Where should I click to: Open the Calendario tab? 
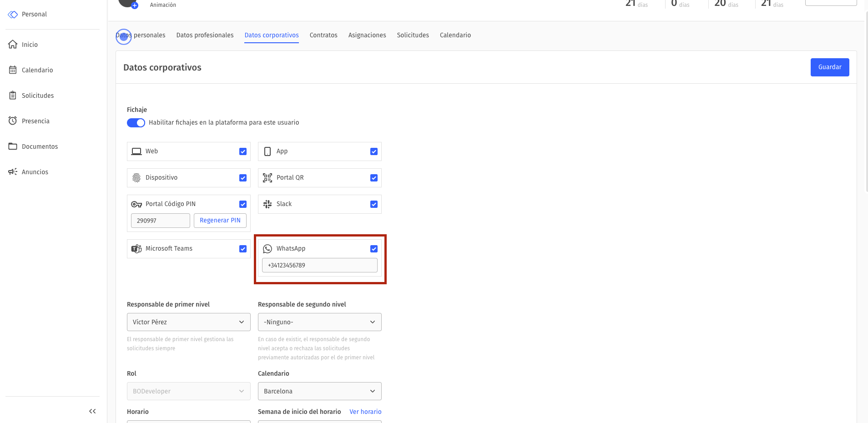pyautogui.click(x=455, y=35)
